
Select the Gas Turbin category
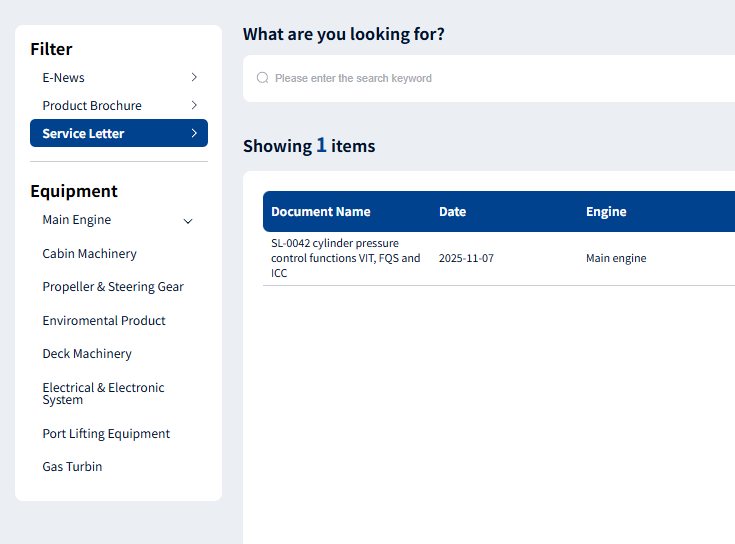[x=72, y=467]
